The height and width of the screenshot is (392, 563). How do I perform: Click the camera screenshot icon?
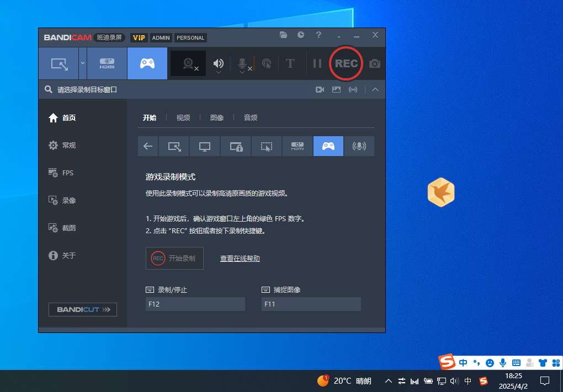(374, 64)
